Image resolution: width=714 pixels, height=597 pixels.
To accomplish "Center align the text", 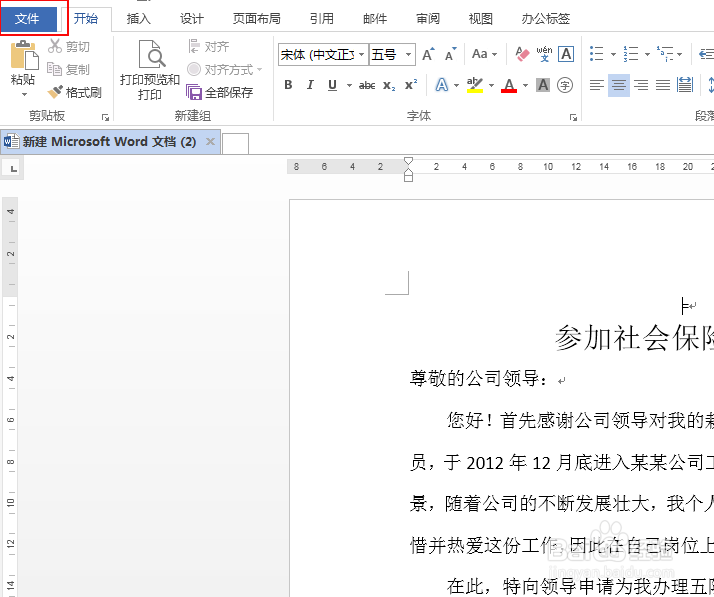I will click(x=619, y=85).
